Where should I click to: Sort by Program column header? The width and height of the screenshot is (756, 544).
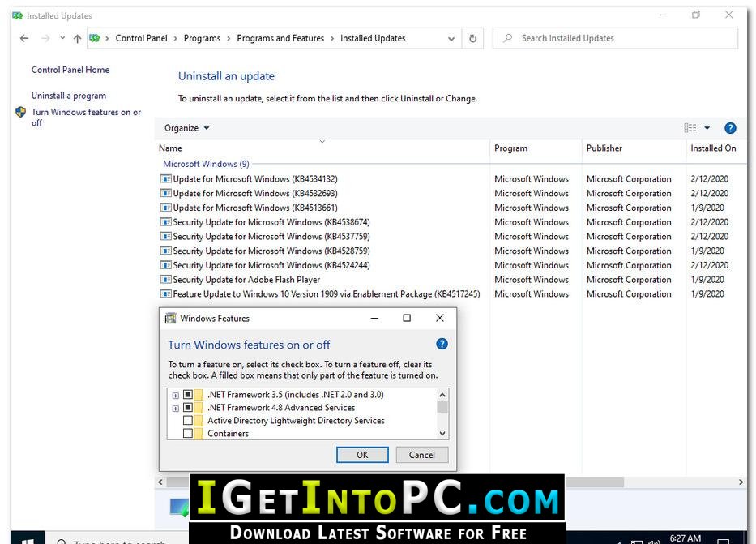pos(536,148)
